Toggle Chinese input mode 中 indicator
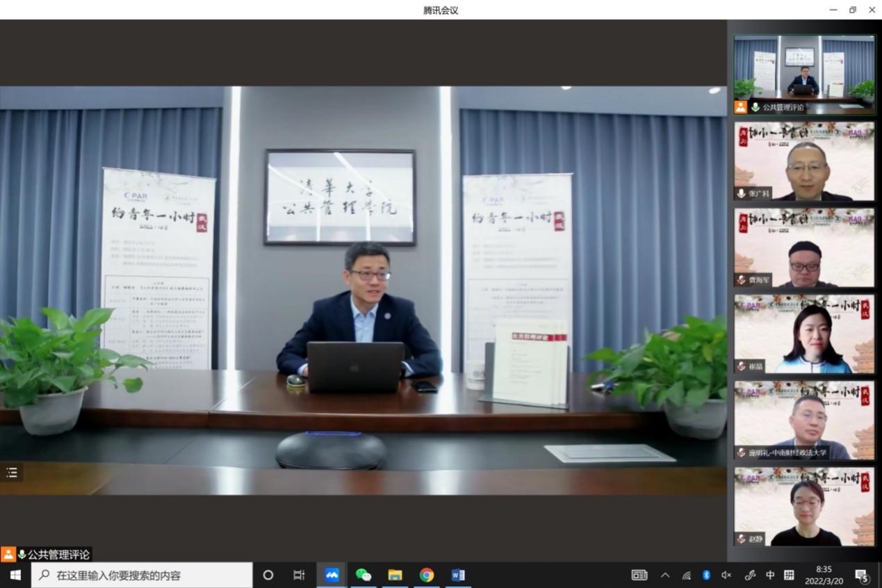Image resolution: width=882 pixels, height=588 pixels. click(770, 575)
